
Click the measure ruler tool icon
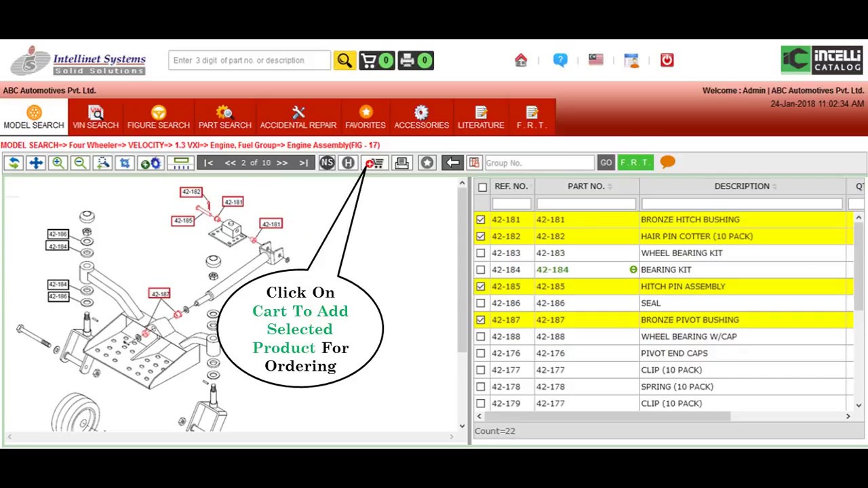coord(181,163)
